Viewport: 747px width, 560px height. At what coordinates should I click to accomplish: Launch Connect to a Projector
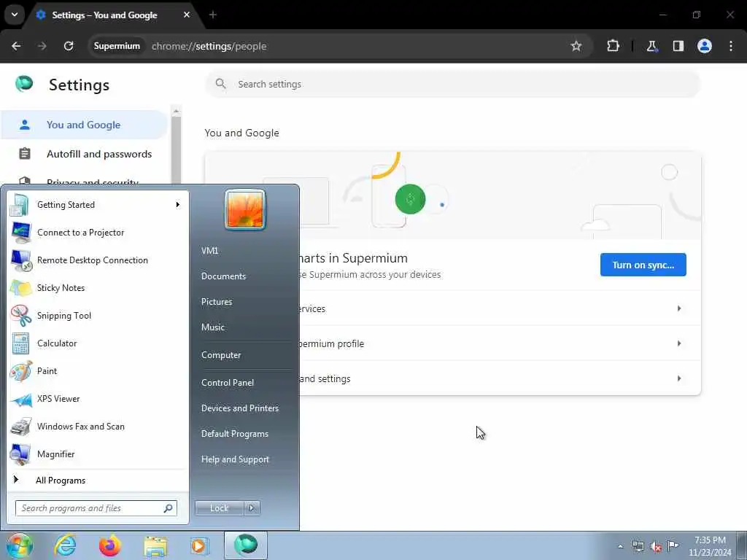pos(98,233)
